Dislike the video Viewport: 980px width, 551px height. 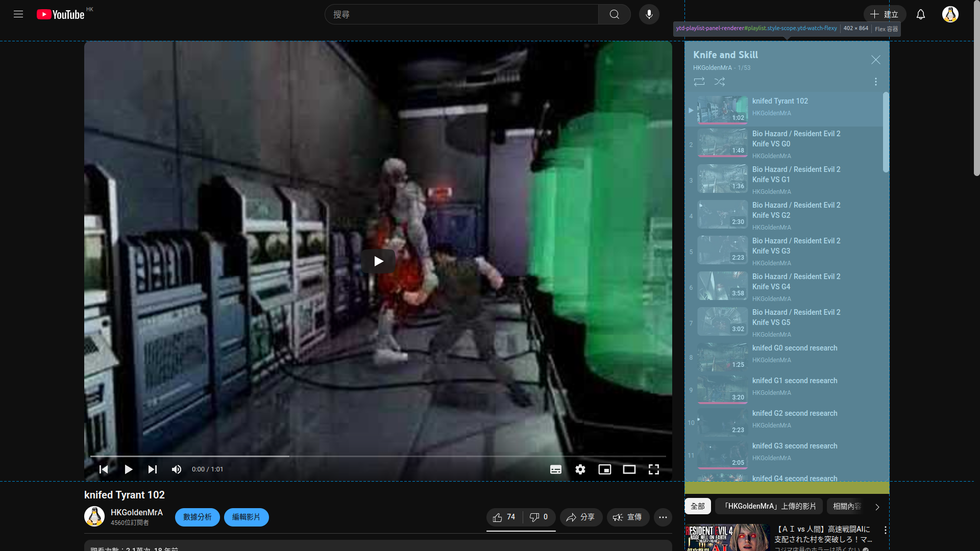[x=539, y=517]
